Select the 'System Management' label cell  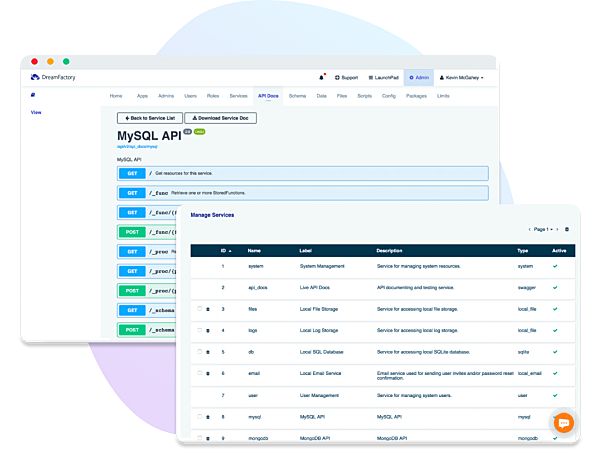(x=322, y=266)
